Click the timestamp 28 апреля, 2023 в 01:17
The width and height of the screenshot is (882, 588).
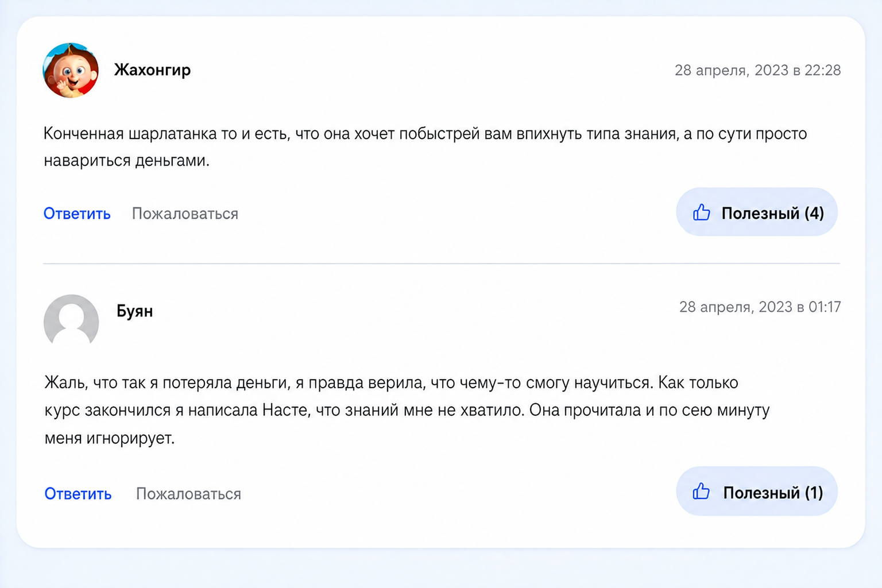pyautogui.click(x=760, y=307)
